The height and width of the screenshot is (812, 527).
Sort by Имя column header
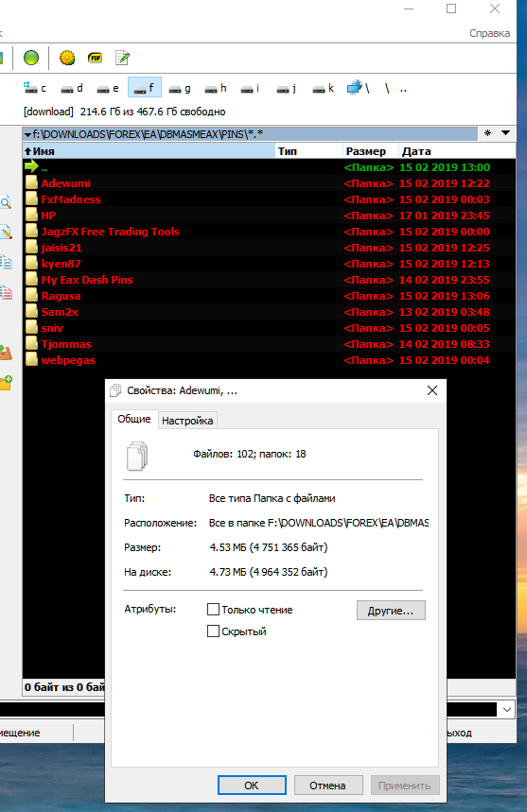(149, 151)
